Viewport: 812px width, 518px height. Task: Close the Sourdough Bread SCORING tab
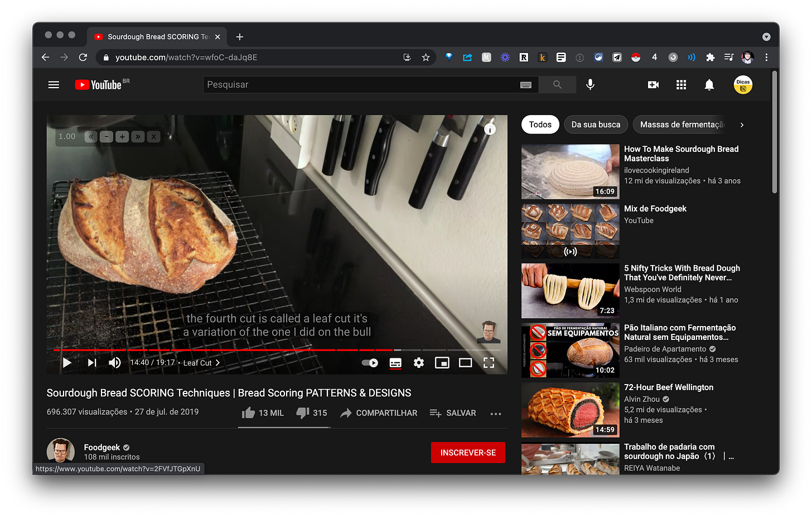pos(217,37)
